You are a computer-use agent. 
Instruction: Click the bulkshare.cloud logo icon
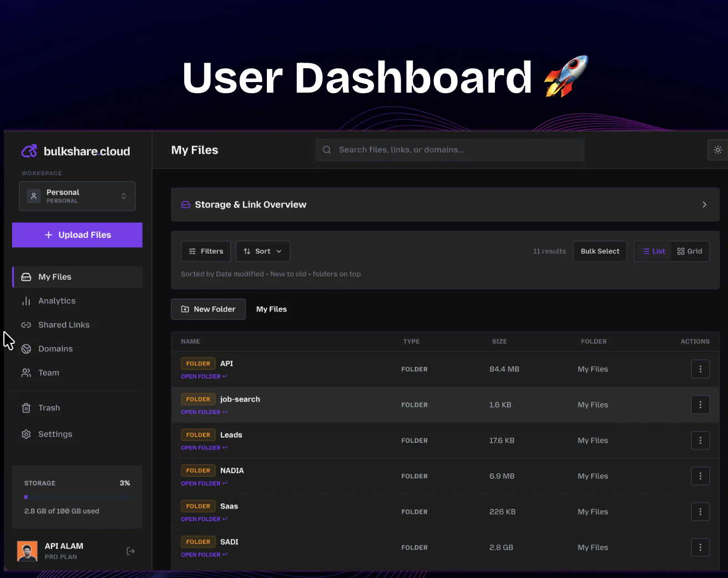29,150
